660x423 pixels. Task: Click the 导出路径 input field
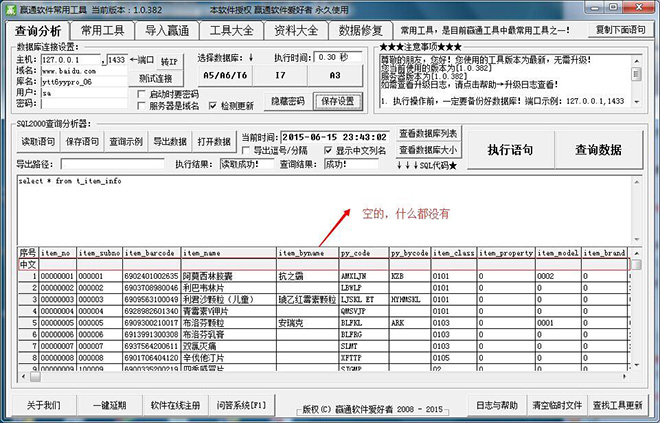point(112,164)
